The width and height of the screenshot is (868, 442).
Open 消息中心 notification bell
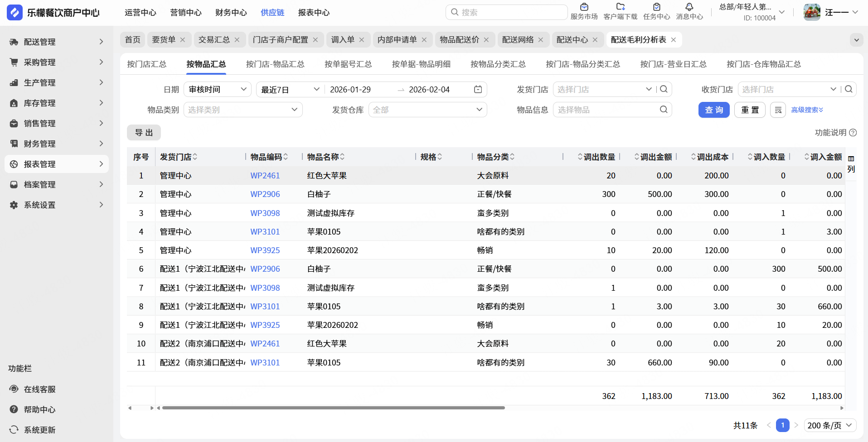tap(689, 7)
